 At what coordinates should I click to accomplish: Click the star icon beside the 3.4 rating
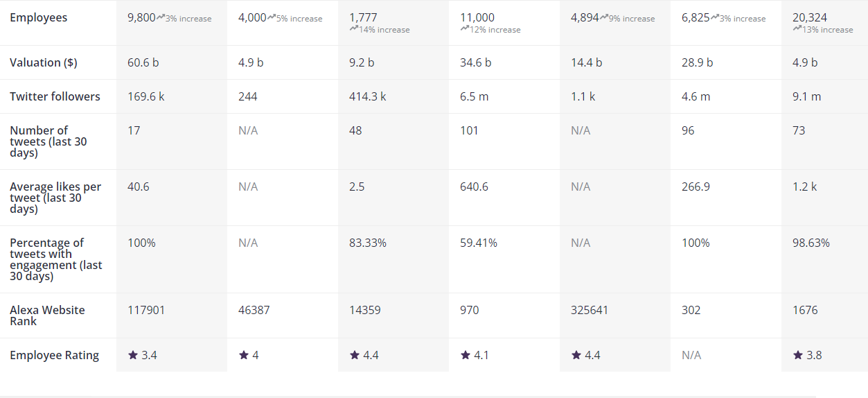pos(133,355)
